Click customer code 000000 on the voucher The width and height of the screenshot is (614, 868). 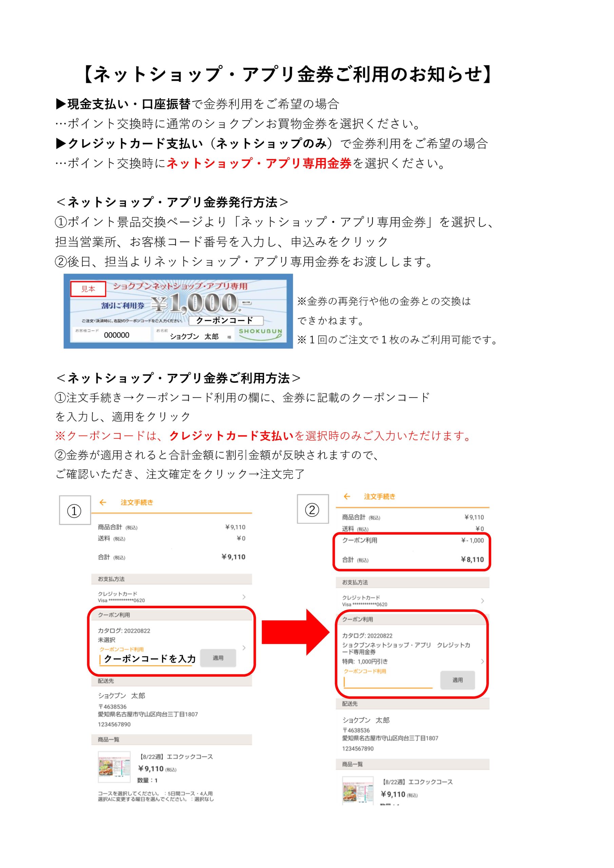click(x=116, y=335)
